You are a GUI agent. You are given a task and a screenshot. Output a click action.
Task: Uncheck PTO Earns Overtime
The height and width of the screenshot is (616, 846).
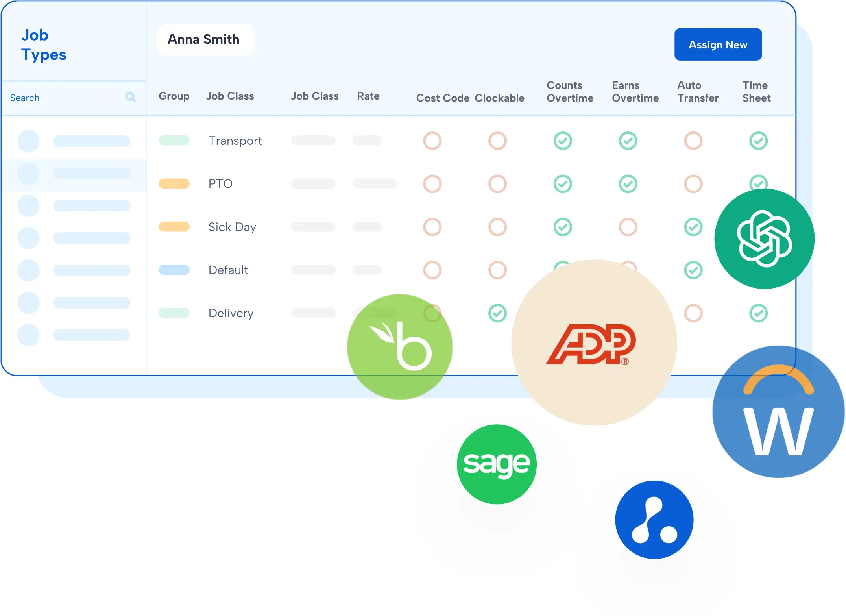pyautogui.click(x=628, y=184)
